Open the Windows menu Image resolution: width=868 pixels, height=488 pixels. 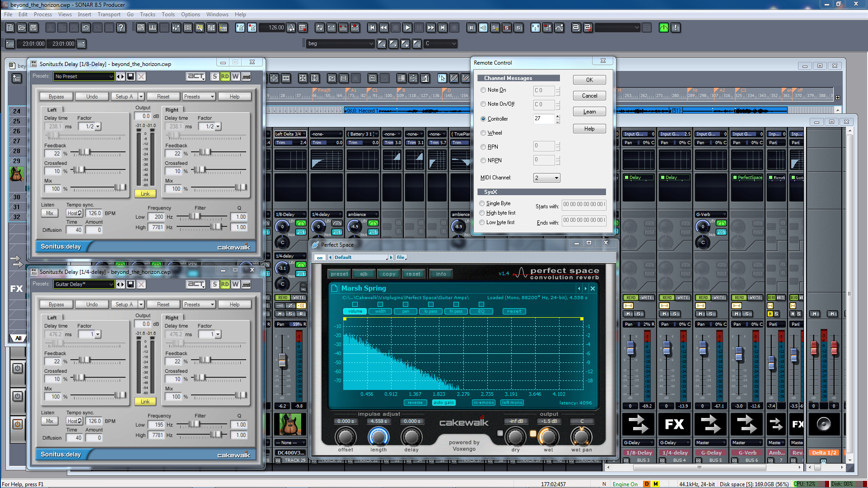[x=217, y=14]
